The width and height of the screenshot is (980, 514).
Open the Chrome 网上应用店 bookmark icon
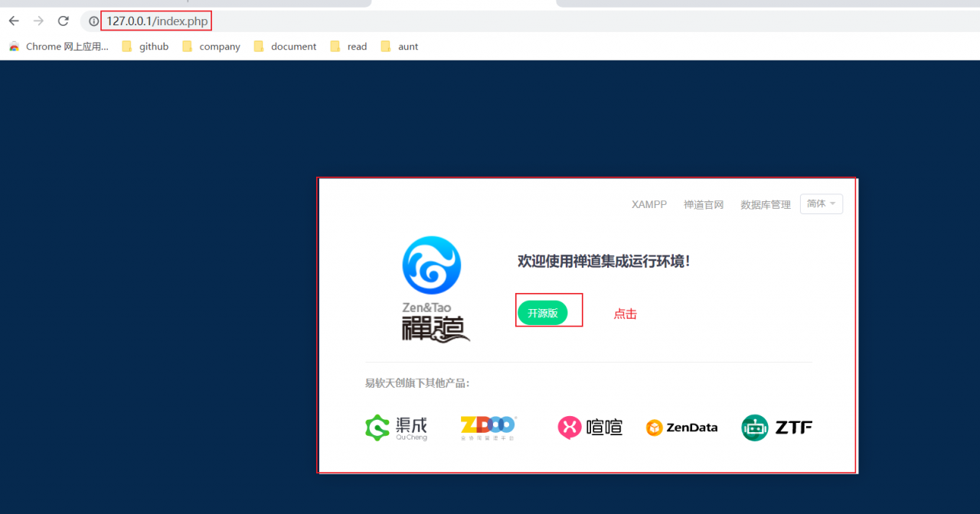point(13,46)
